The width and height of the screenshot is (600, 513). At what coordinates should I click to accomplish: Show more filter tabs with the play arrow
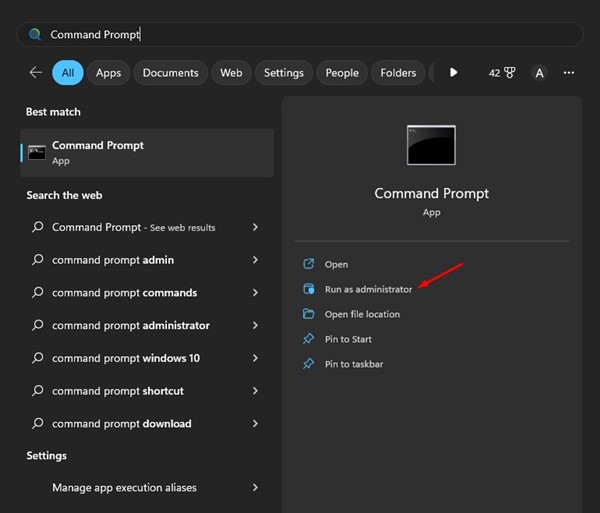(x=453, y=72)
